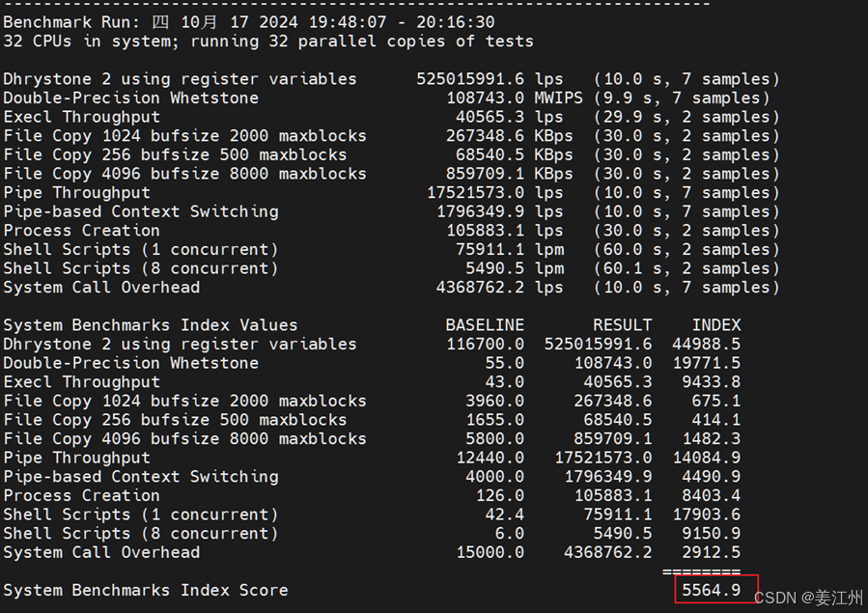The height and width of the screenshot is (613, 868).
Task: Click Shell Scripts index 9150.9
Action: [712, 533]
